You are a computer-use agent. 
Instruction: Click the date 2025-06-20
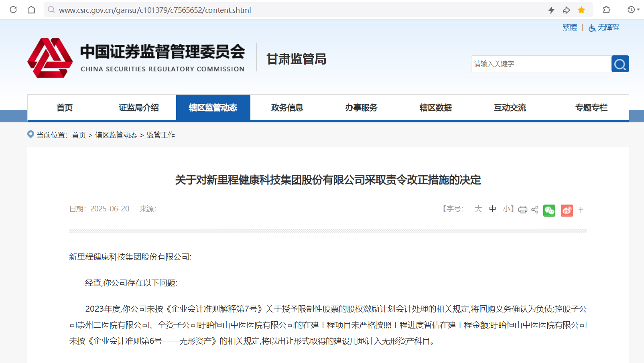click(110, 209)
